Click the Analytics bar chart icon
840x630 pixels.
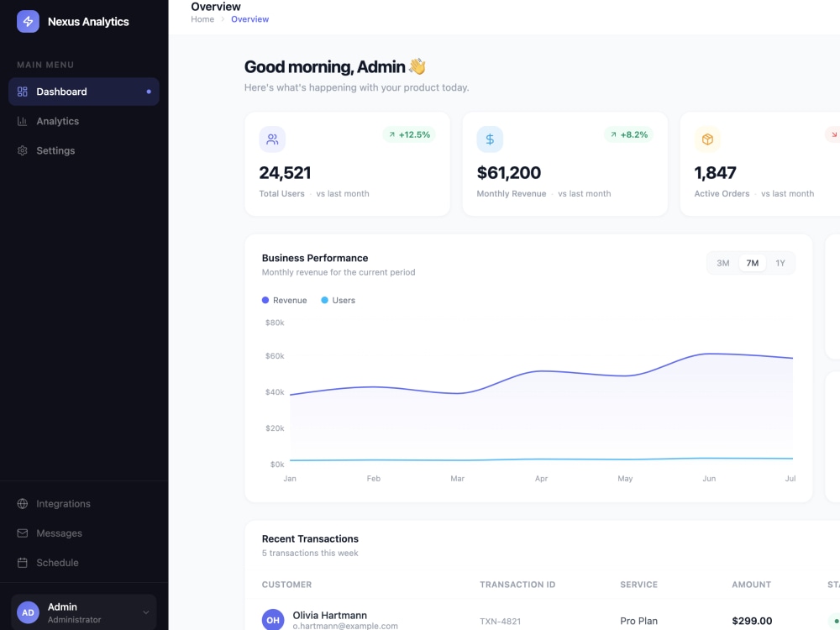22,121
